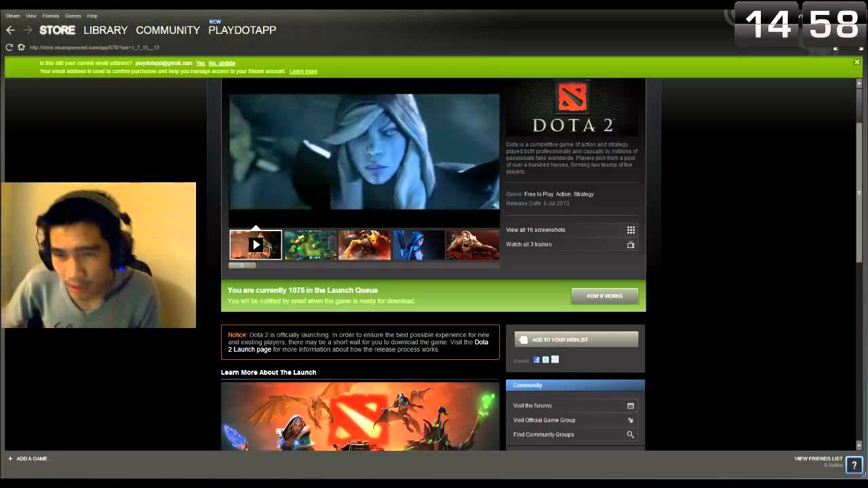Viewport: 868px width, 488px height.
Task: Go forward with the right arrow
Action: pos(28,30)
